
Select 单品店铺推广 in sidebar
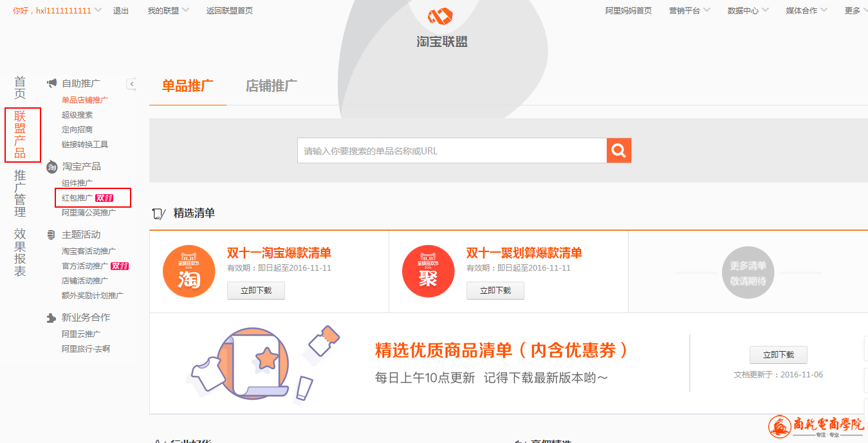click(85, 100)
